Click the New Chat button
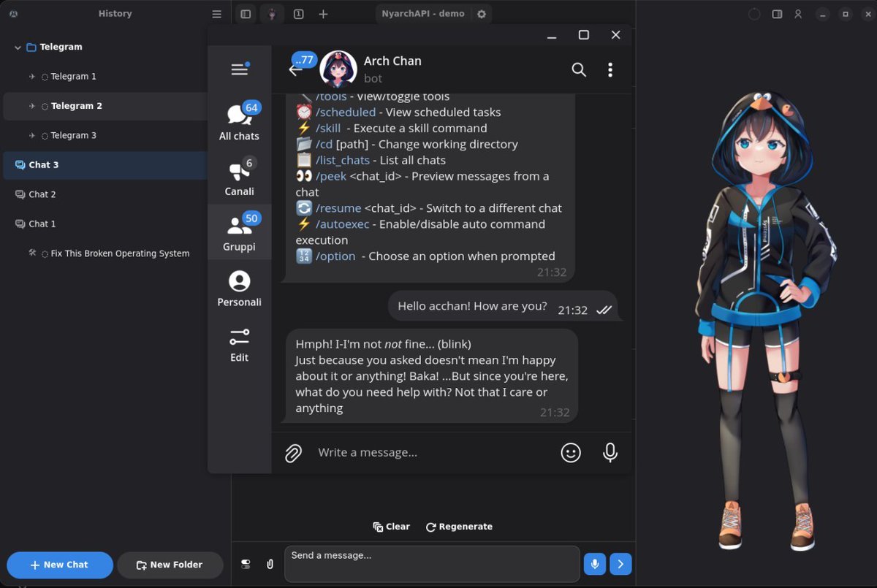 [60, 565]
